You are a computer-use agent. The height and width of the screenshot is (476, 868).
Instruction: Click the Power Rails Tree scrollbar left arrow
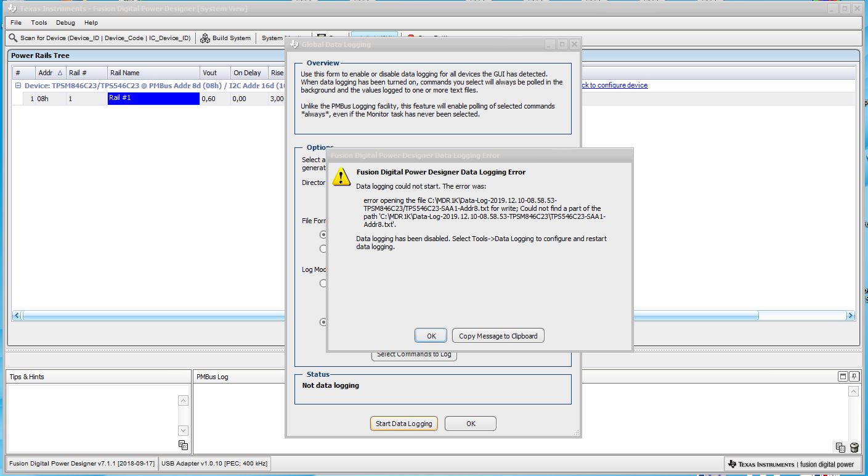(17, 316)
